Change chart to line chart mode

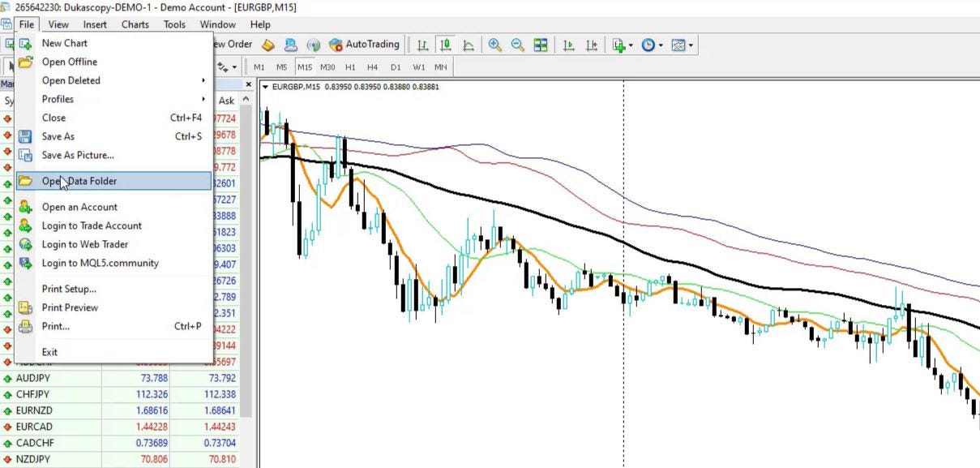coord(469,45)
